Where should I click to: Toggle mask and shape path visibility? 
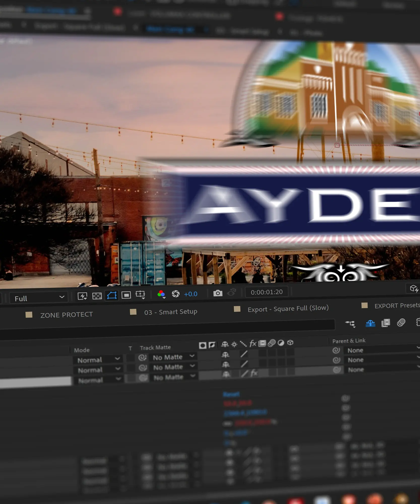click(x=112, y=295)
